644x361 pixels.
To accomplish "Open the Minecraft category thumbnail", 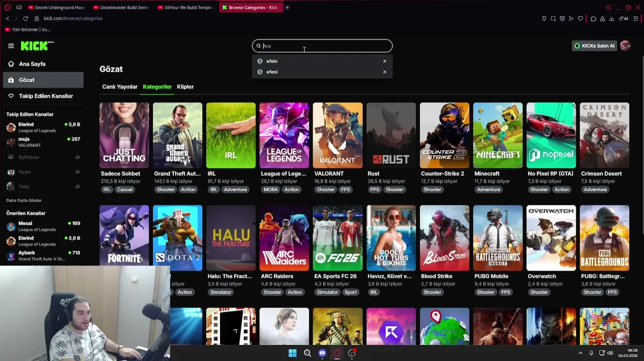I will [498, 135].
